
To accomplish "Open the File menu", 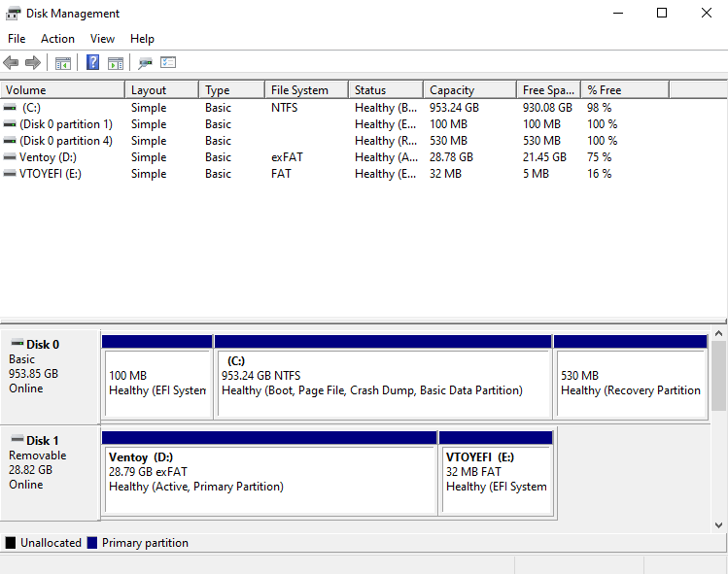I will coord(17,39).
